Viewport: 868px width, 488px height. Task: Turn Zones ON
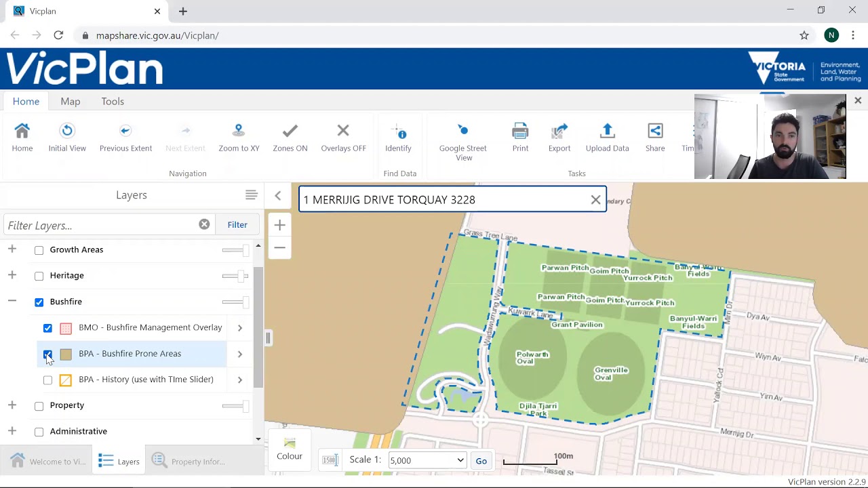[x=290, y=136]
